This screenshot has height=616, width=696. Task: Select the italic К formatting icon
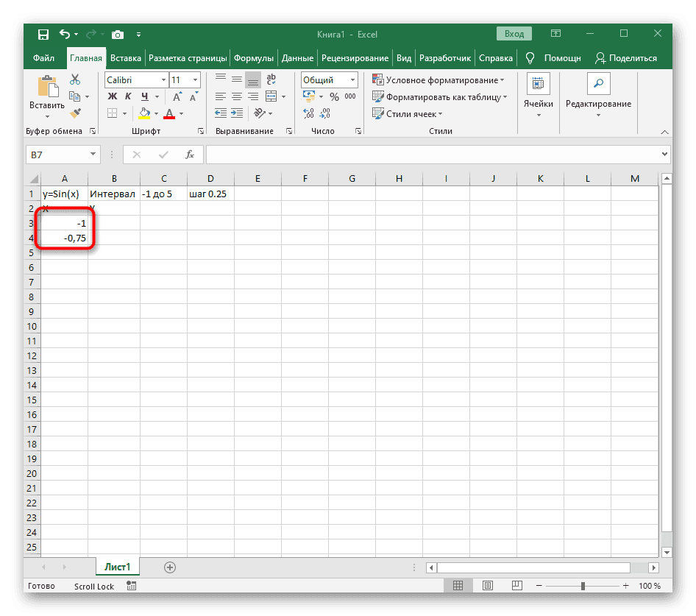click(x=128, y=96)
